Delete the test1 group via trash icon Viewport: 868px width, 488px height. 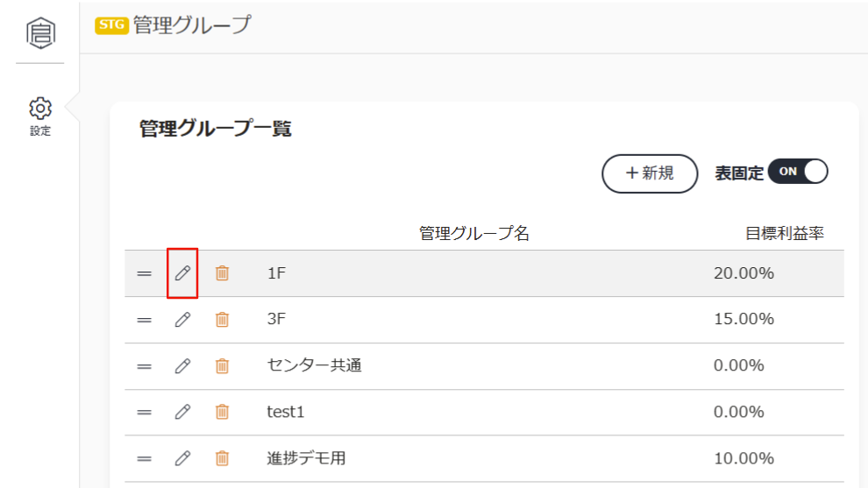coord(222,412)
